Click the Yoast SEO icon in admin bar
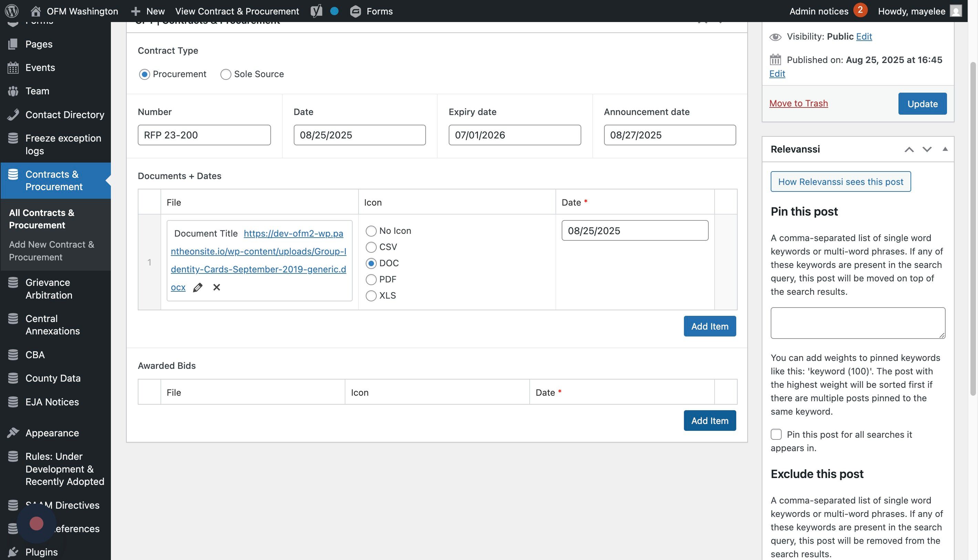The width and height of the screenshot is (978, 560). pyautogui.click(x=316, y=11)
